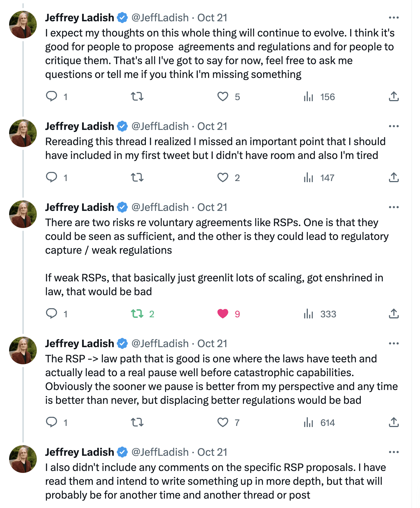
Task: Share the tweet with 333 views
Action: [x=394, y=314]
